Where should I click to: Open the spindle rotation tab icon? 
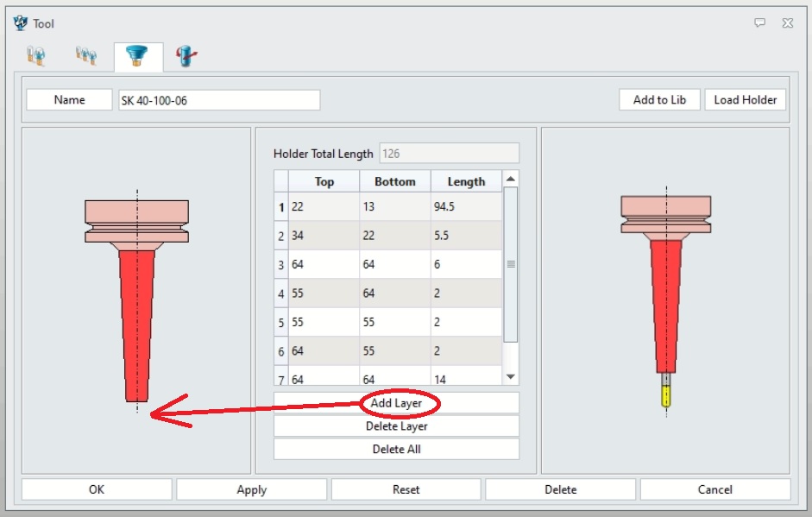(x=186, y=56)
